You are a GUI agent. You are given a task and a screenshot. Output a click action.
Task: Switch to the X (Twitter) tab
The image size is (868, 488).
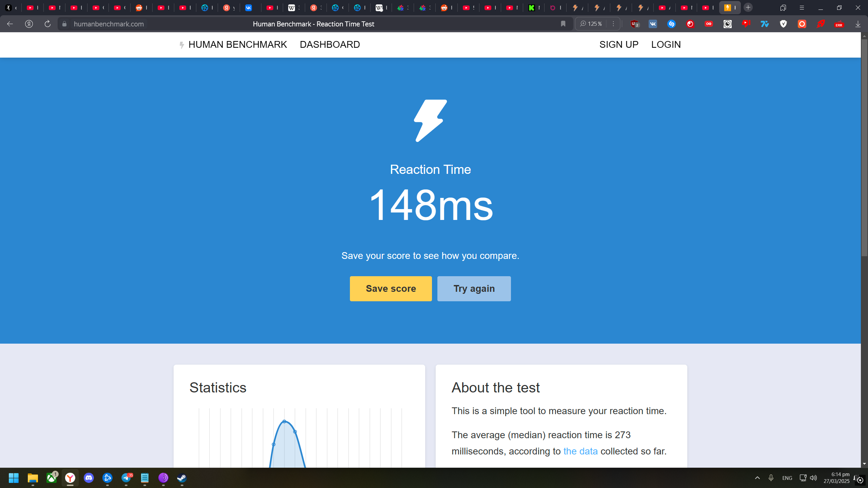click(x=11, y=7)
